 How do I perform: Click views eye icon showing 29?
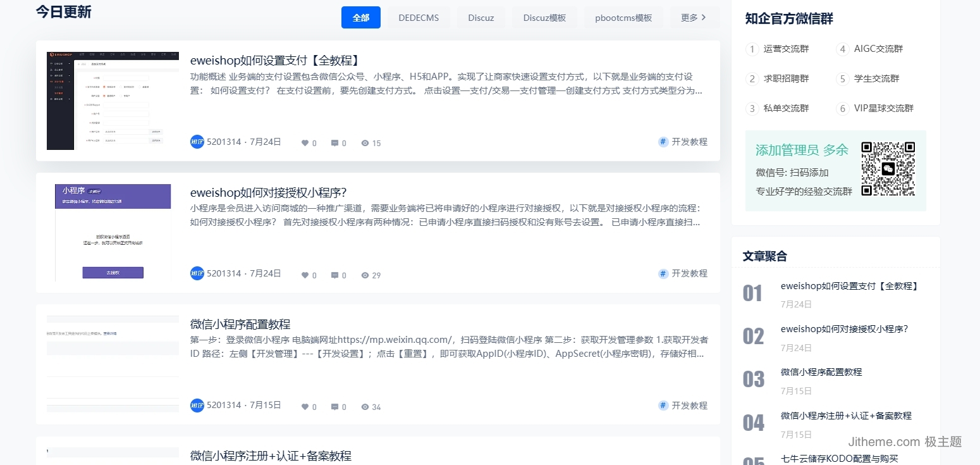click(x=365, y=275)
